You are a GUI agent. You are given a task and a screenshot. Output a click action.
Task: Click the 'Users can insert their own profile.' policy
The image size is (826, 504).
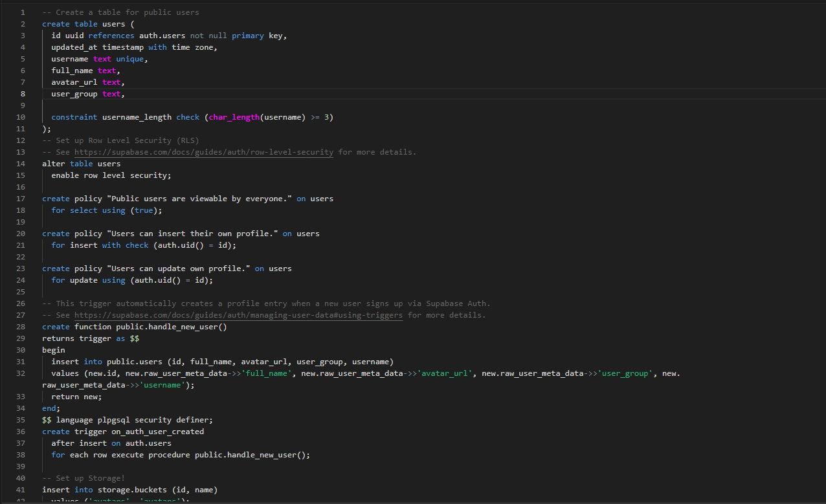point(181,234)
